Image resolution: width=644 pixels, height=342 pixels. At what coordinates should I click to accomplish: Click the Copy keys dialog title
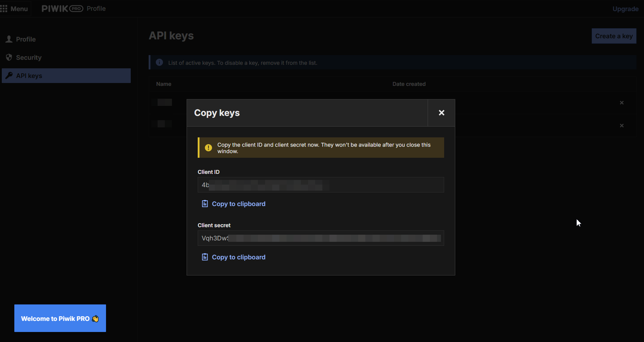tap(217, 113)
